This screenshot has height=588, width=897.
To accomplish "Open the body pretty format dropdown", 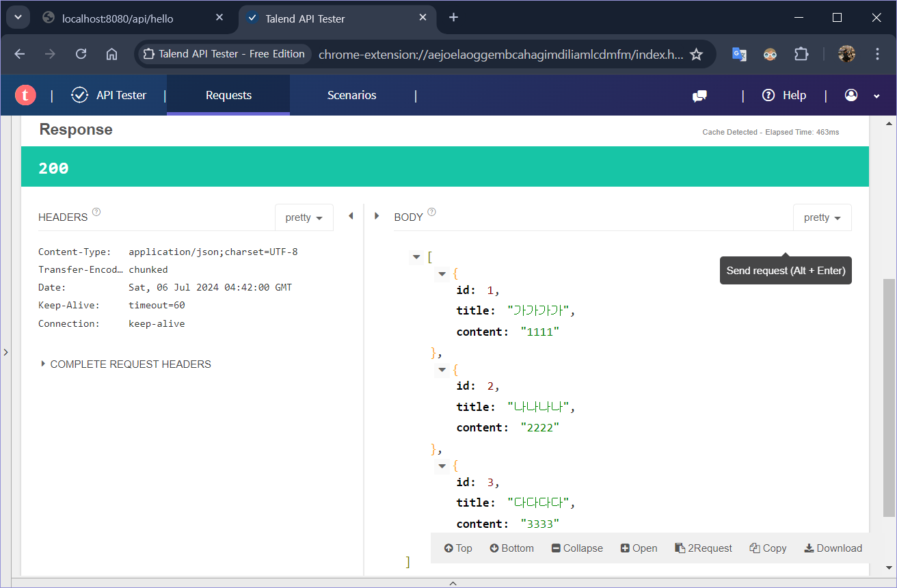I will pyautogui.click(x=822, y=217).
